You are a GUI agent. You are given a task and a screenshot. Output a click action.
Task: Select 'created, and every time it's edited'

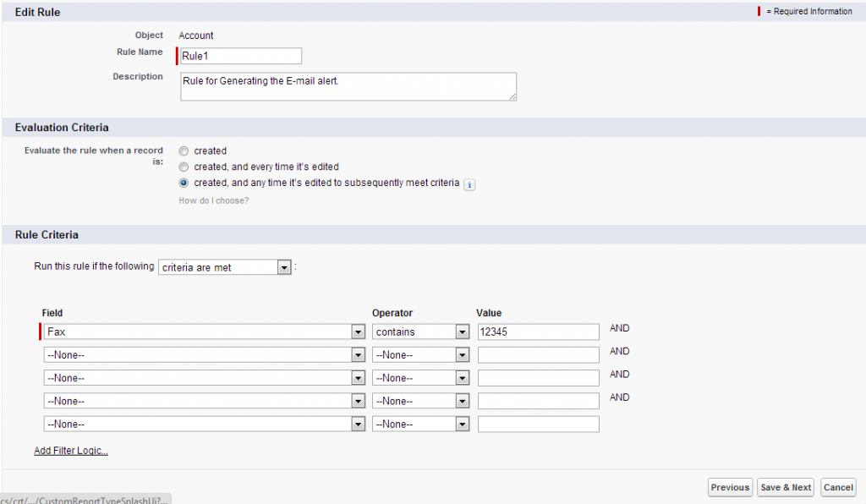(x=184, y=167)
